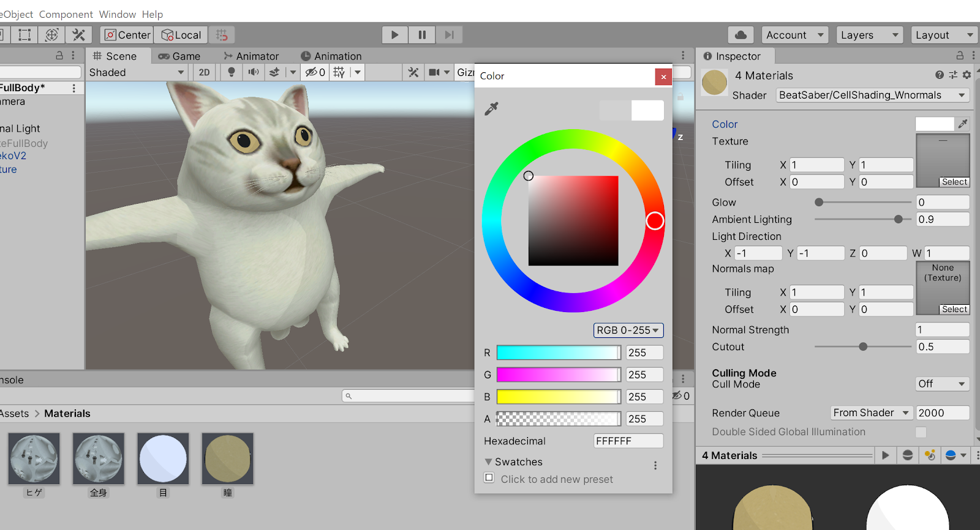Toggle scene lighting bulb icon
The image size is (980, 530).
232,72
